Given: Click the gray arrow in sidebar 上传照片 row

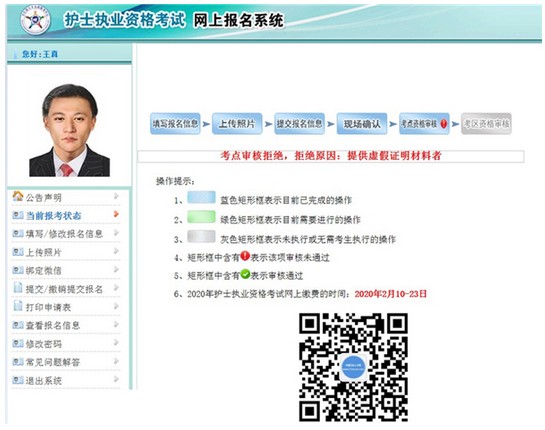Looking at the screenshot, I should tap(116, 251).
